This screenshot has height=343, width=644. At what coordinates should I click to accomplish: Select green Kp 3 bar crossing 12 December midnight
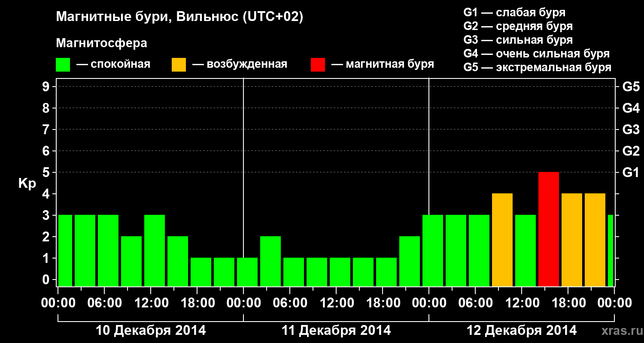coord(433,250)
